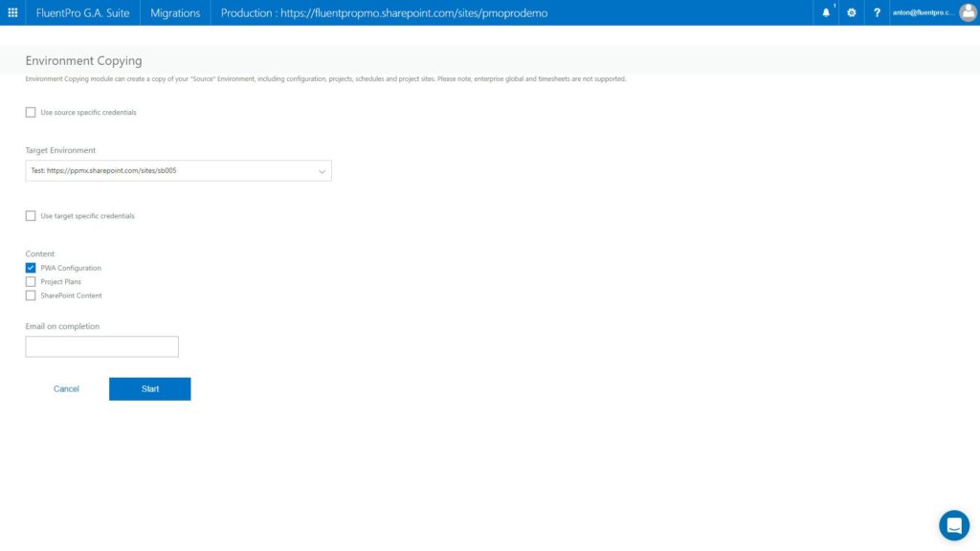The image size is (980, 551).
Task: Open the app launcher waffle icon
Action: (11, 12)
